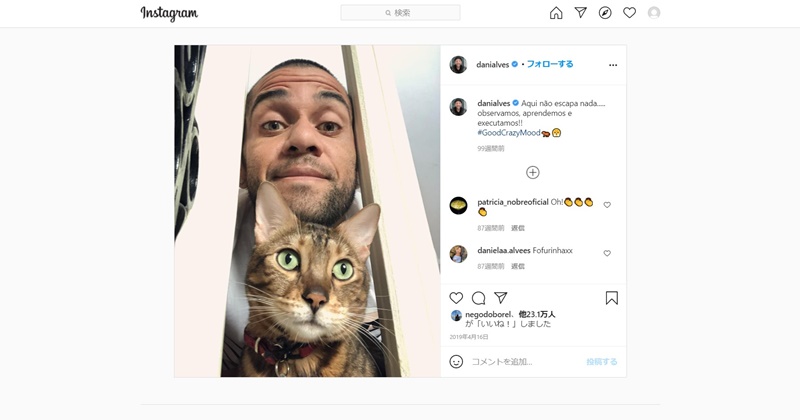800x420 pixels.
Task: Focus the search field in header
Action: 401,13
